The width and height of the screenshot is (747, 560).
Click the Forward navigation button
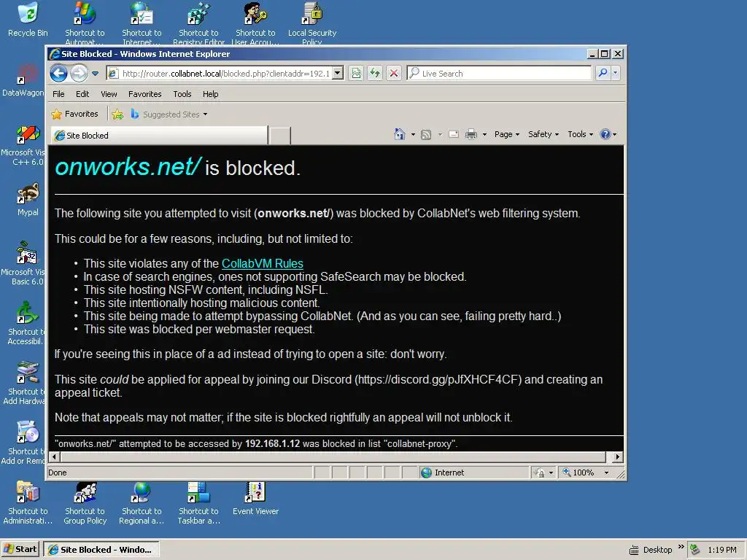click(x=79, y=74)
